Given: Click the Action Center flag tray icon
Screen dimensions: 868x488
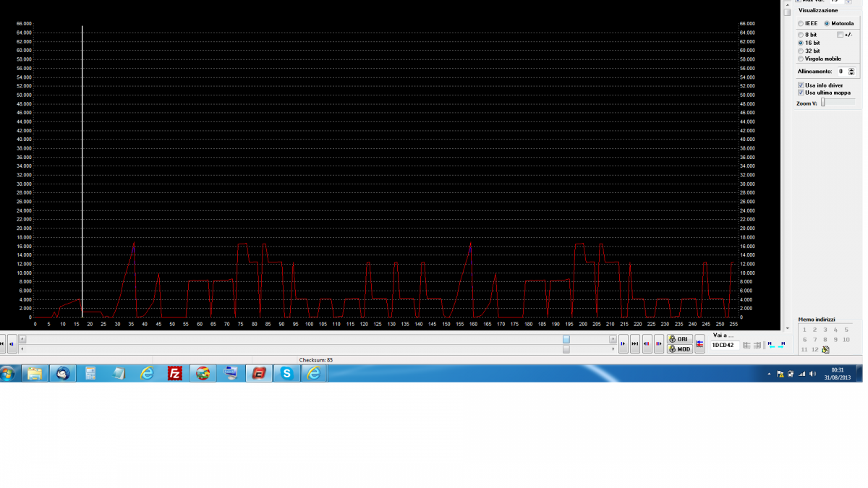Looking at the screenshot, I should [780, 374].
